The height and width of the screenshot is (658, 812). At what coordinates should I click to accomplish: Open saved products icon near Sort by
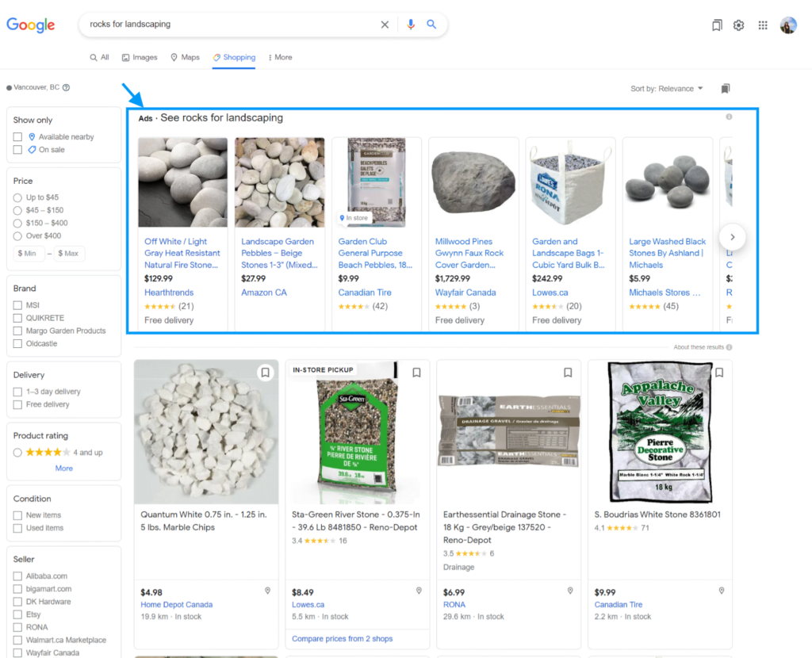[x=726, y=89]
